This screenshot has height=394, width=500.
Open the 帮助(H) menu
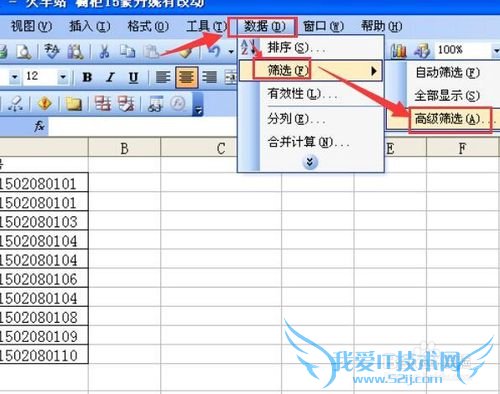pyautogui.click(x=382, y=26)
